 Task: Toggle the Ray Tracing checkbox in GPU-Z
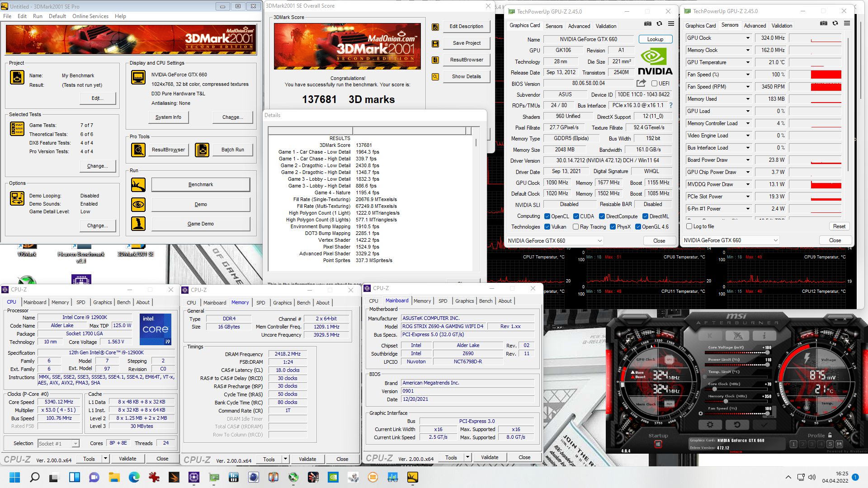tap(576, 227)
